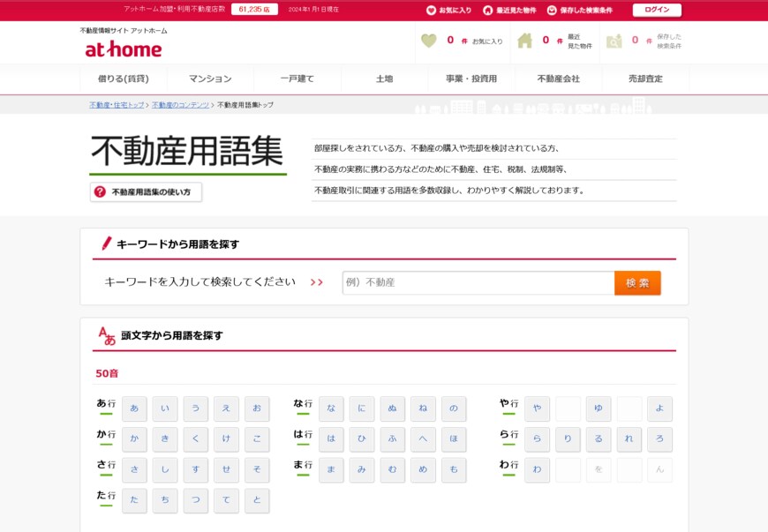The width and height of the screenshot is (768, 532).
Task: Open 最近見た物件 via the house icon
Action: [x=526, y=42]
